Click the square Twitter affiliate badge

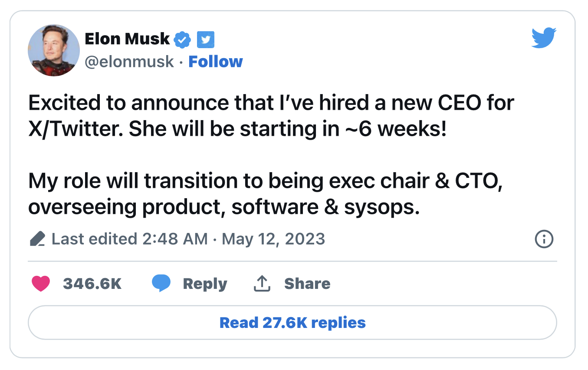[x=206, y=40]
